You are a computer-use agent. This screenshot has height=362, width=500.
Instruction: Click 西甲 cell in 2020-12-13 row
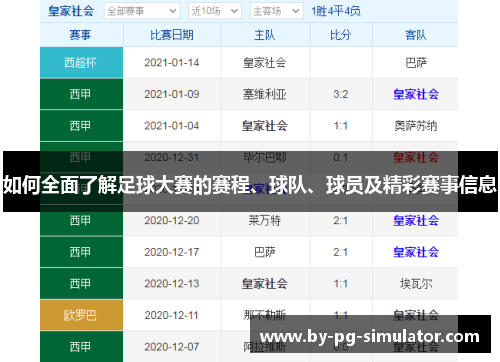pos(81,284)
